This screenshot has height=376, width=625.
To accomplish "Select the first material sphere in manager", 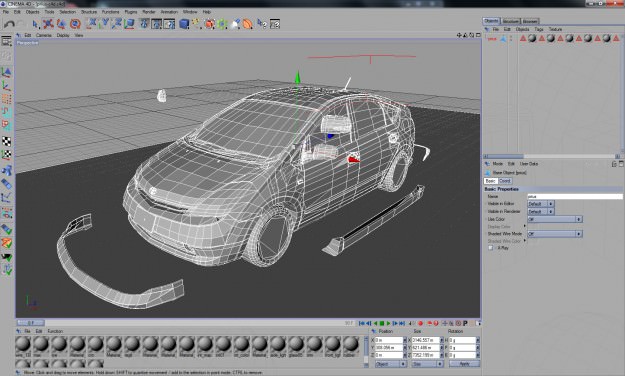I will [23, 344].
